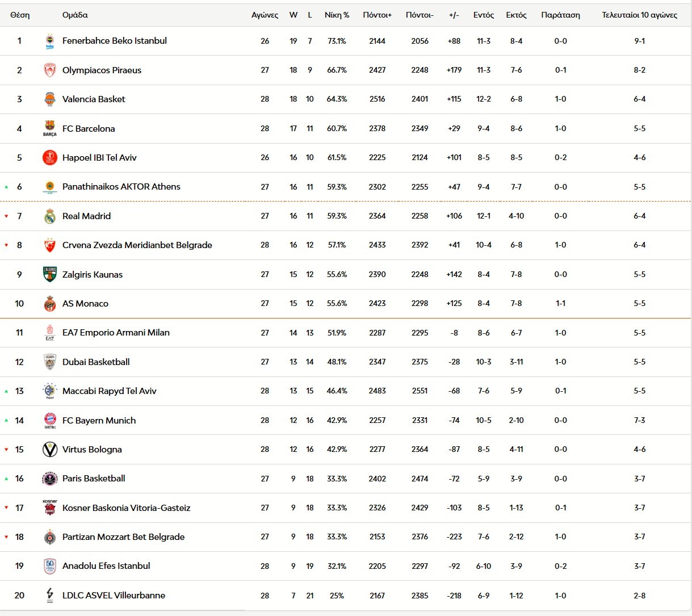The image size is (692, 616).
Task: Click the Zalgiris Kaunas team badge
Action: click(50, 274)
